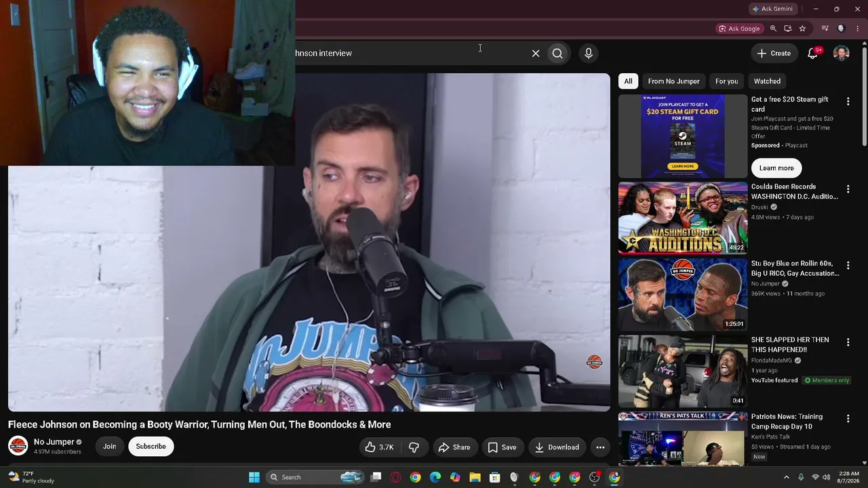Clear the YouTube search box text
Viewport: 868px width, 488px height.
coord(536,53)
